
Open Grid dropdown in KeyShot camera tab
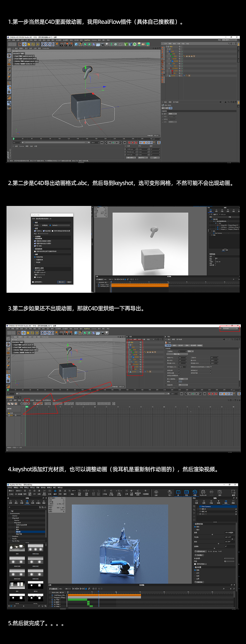tap(229, 561)
